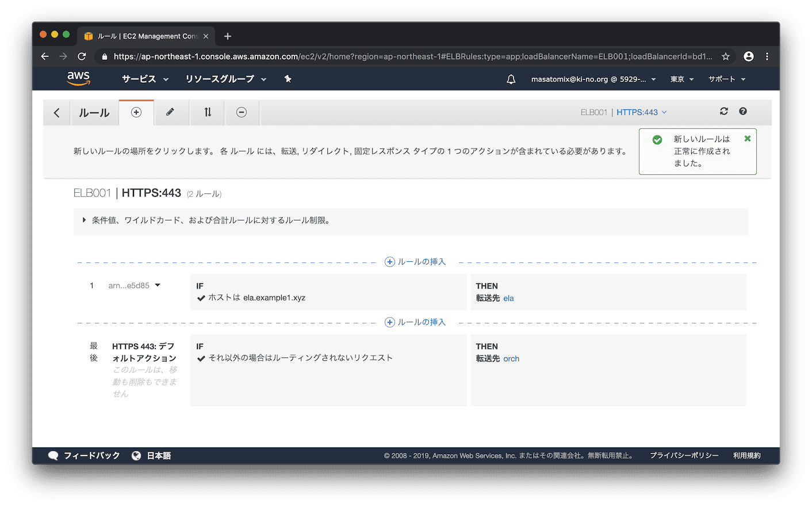Open the 利用規約 link
The image size is (812, 507).
click(x=746, y=456)
